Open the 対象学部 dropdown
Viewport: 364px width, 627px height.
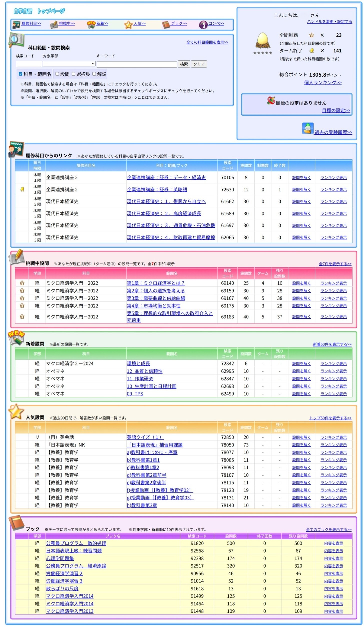click(x=69, y=64)
